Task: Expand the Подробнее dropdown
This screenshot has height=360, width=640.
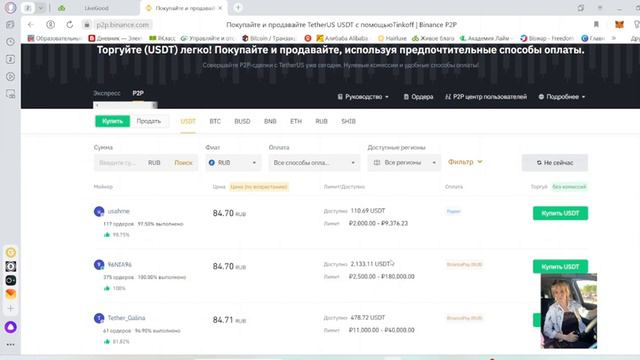Action: [562, 97]
